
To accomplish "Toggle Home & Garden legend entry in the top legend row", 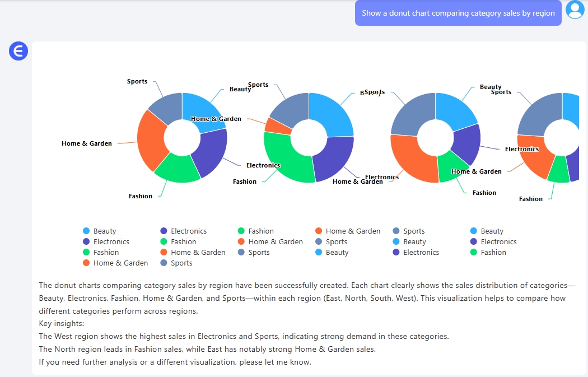I will (x=353, y=231).
